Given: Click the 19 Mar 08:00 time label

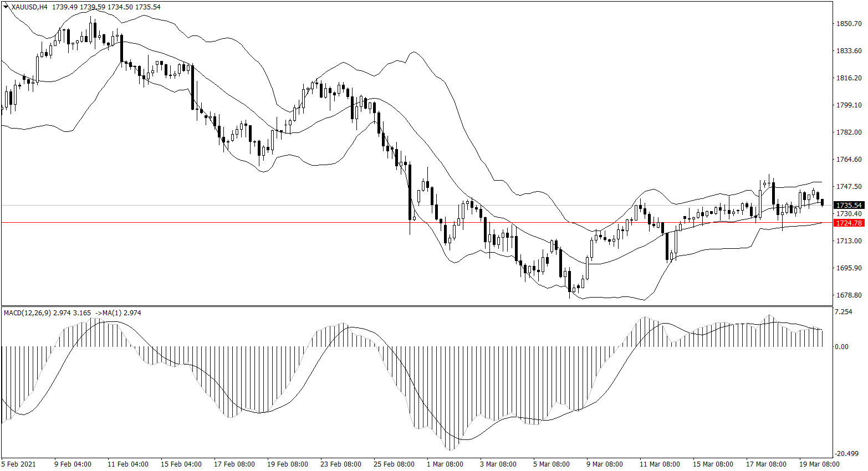Looking at the screenshot, I should pos(819,464).
